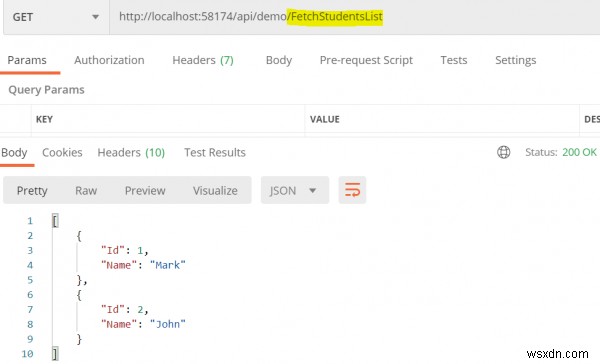
Task: Click the request URL field
Action: click(x=355, y=17)
